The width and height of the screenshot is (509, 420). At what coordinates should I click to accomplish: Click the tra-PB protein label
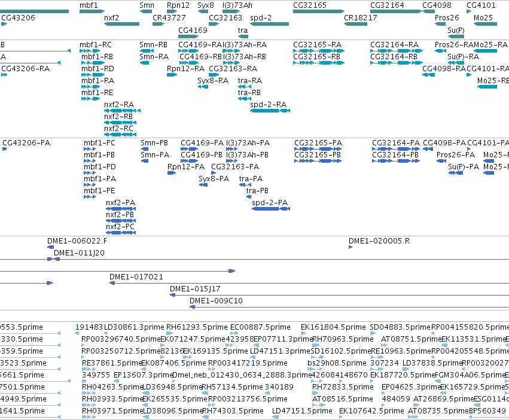[x=257, y=191]
